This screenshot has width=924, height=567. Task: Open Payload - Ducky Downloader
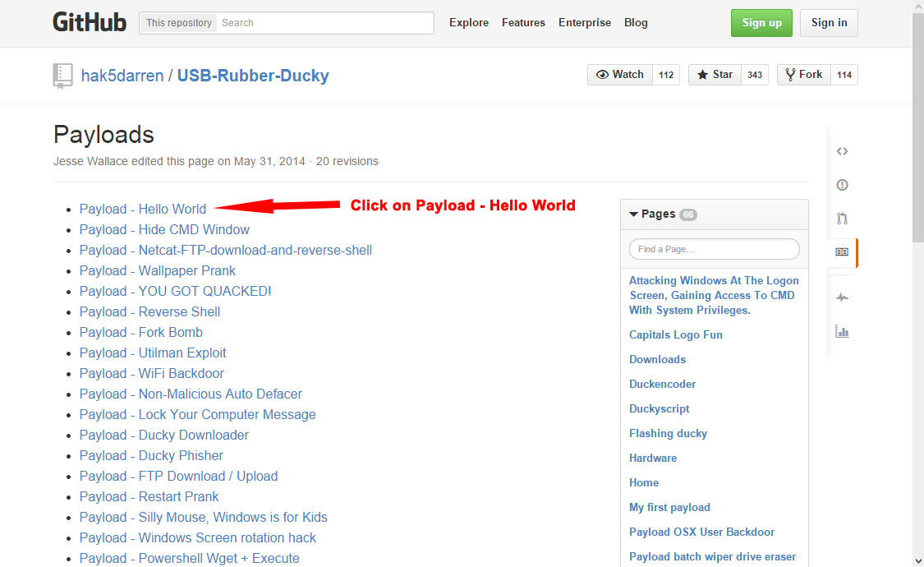[163, 436]
